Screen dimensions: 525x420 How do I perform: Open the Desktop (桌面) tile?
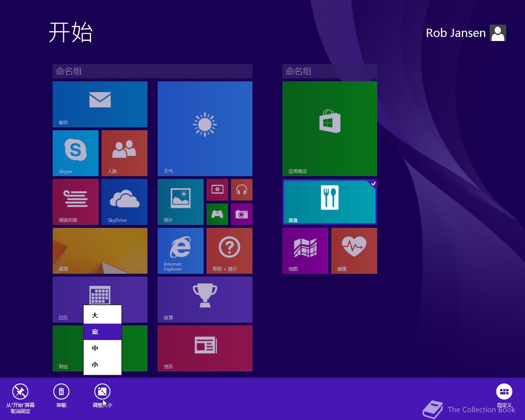100,251
